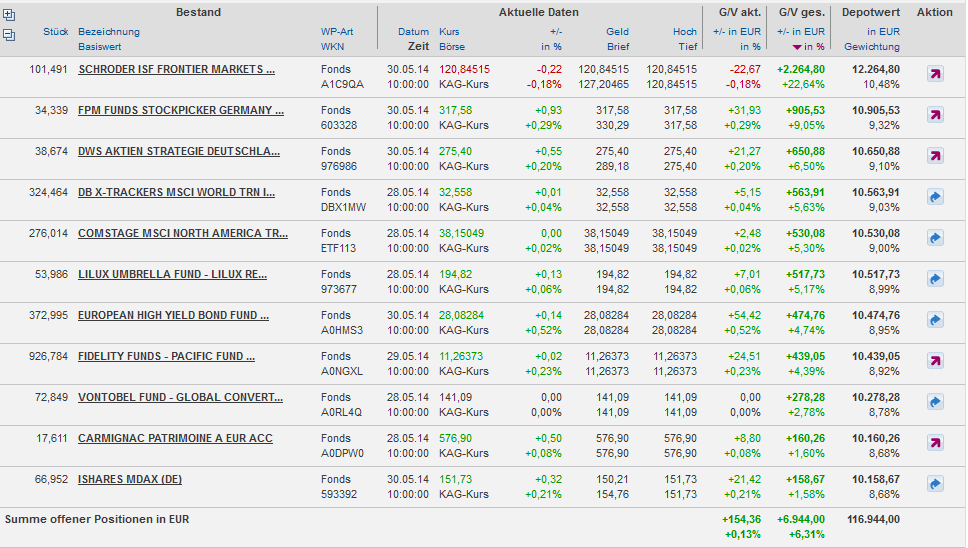Image resolution: width=968 pixels, height=548 pixels.
Task: Collapse all rows with the minus icon
Action: click(x=10, y=35)
